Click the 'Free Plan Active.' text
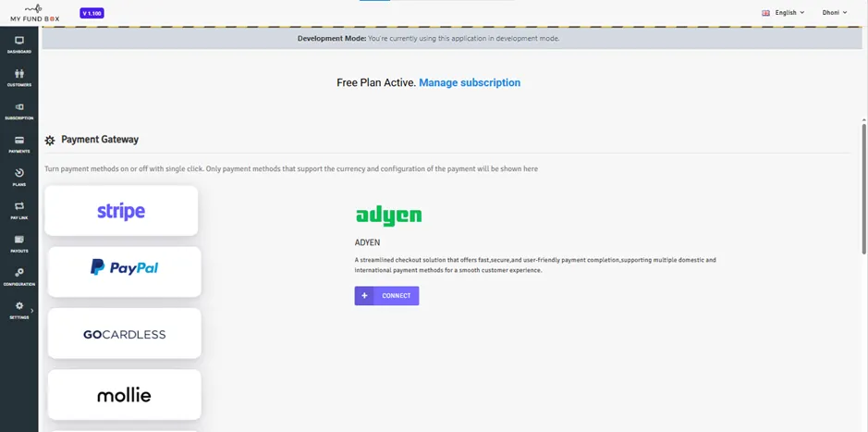 (x=376, y=82)
